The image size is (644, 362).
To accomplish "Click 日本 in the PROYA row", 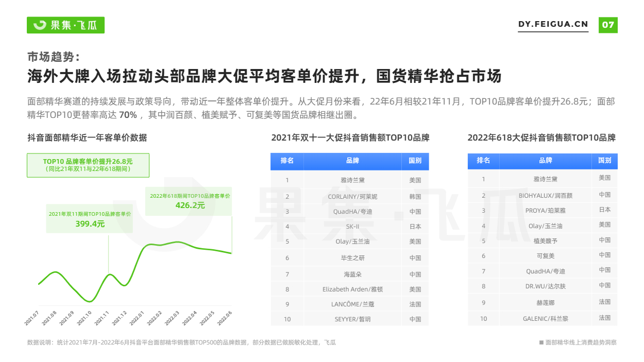I will (x=604, y=210).
